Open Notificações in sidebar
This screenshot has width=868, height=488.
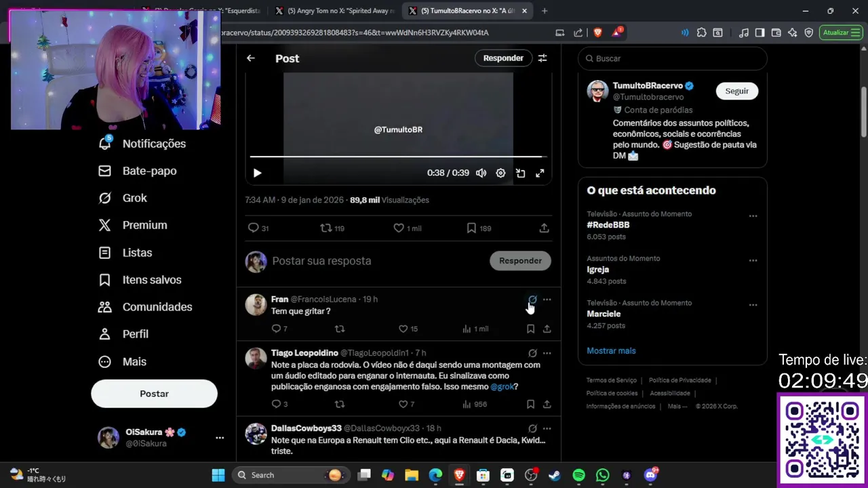[x=142, y=144]
